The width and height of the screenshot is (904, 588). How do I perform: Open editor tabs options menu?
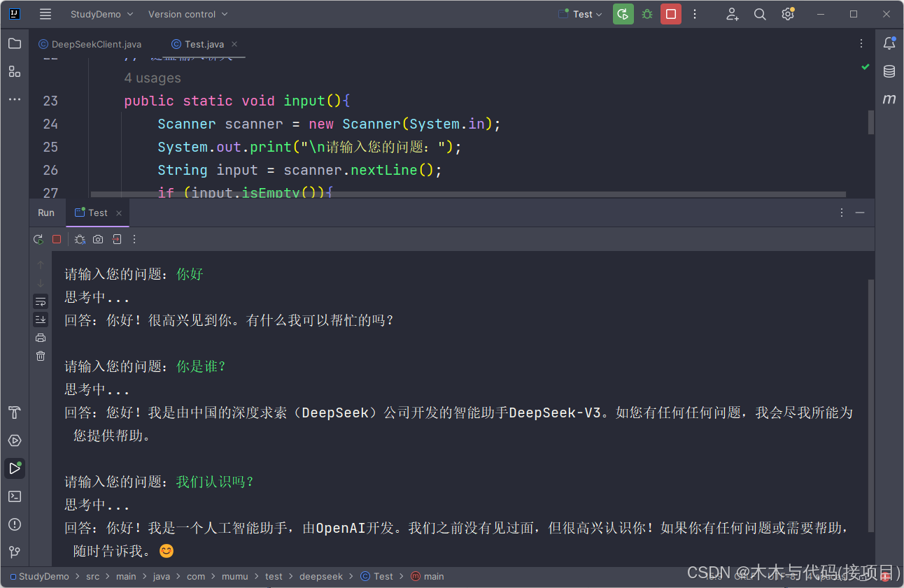point(861,43)
